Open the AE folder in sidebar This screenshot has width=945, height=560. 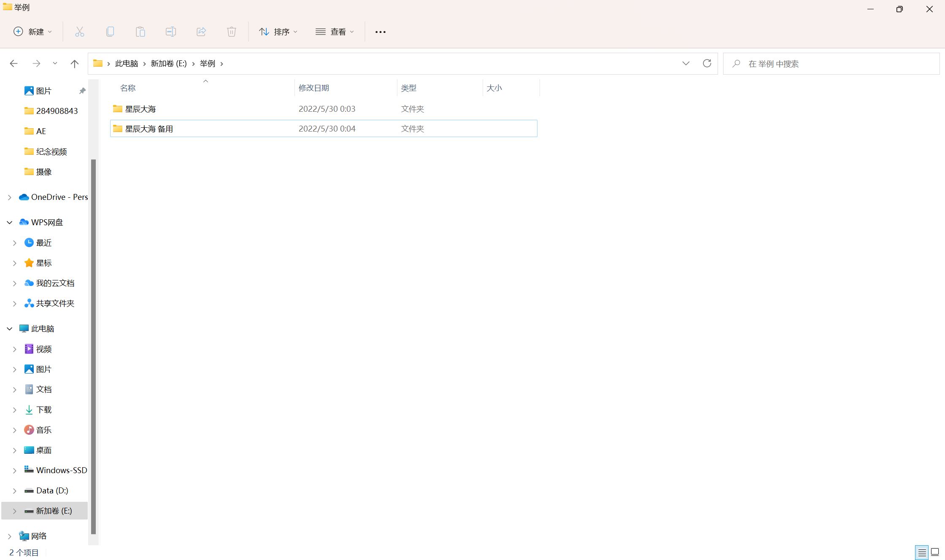pyautogui.click(x=35, y=131)
